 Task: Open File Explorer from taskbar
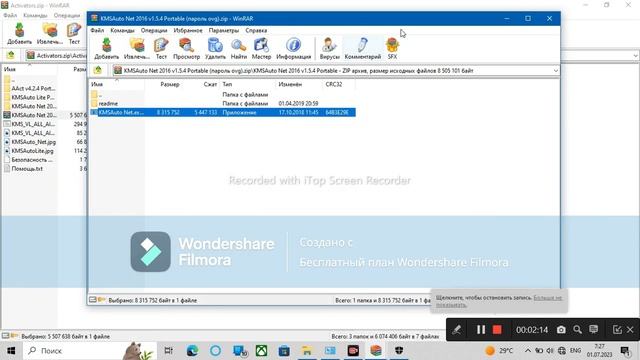[x=307, y=351]
